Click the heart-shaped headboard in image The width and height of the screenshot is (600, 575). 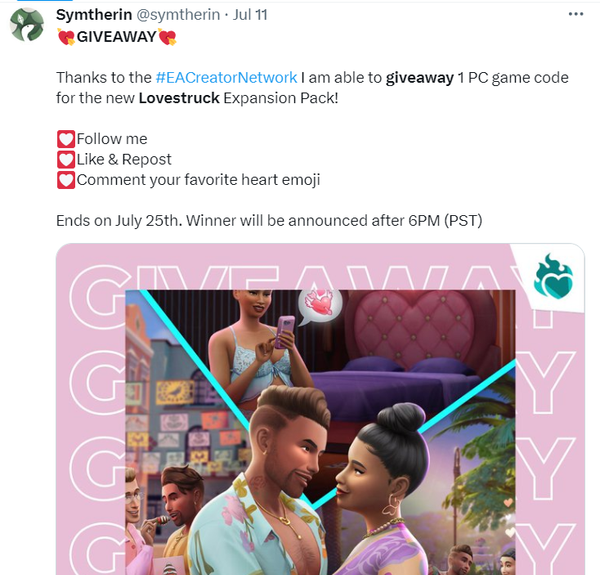[x=414, y=328]
